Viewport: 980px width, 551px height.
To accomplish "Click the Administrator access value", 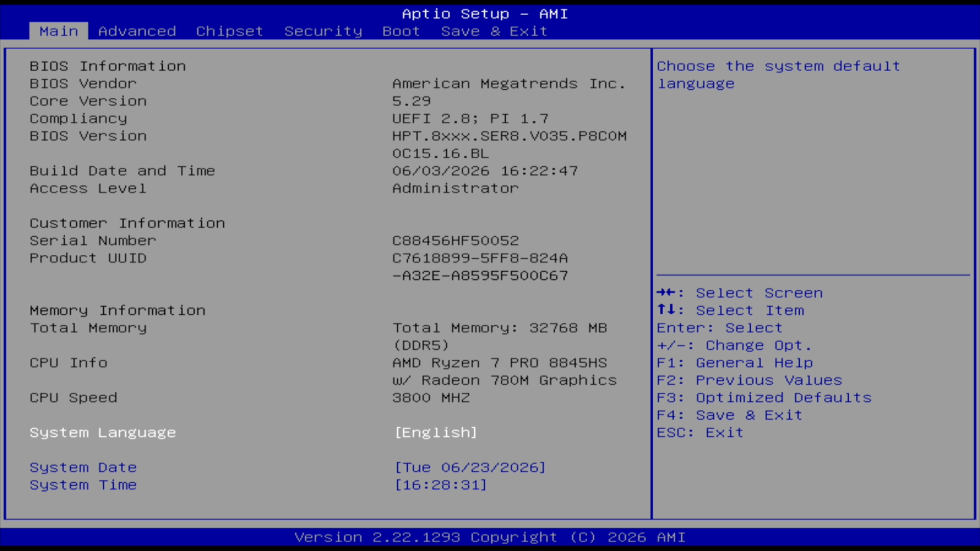I will [x=455, y=188].
